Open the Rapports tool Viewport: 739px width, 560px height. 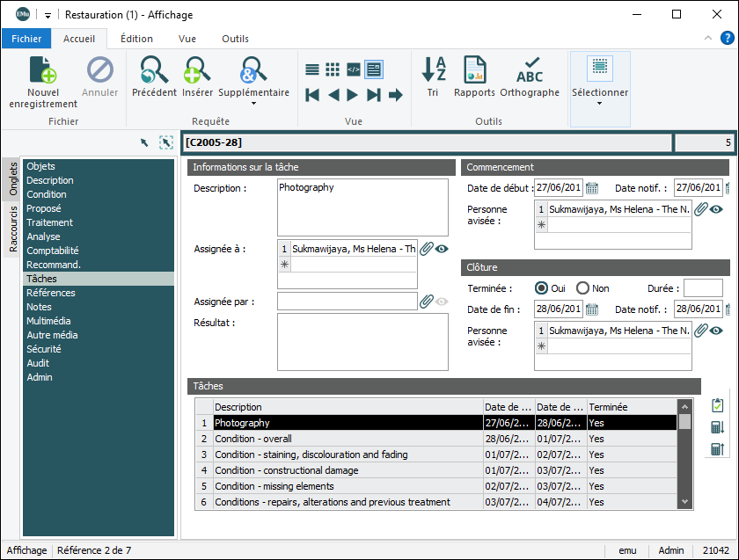click(474, 70)
